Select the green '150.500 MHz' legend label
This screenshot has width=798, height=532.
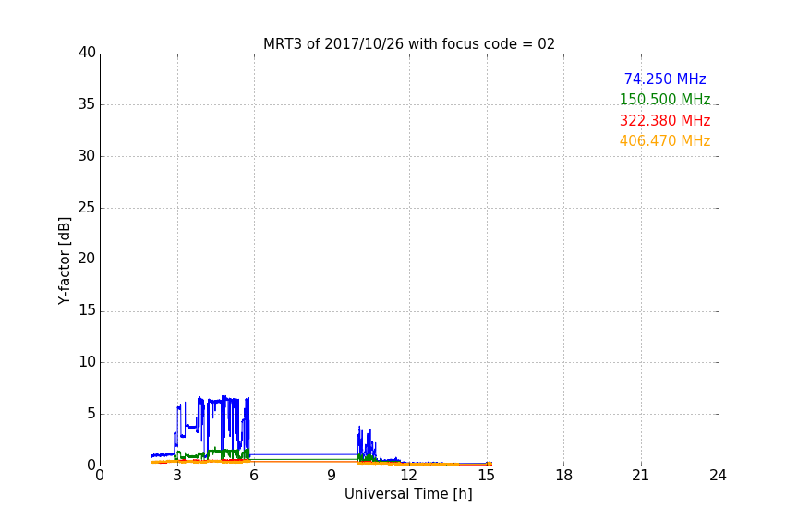[665, 99]
